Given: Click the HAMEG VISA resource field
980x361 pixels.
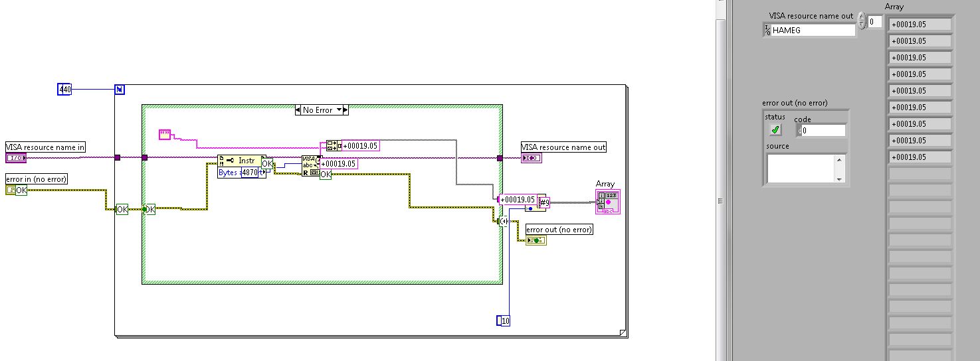Looking at the screenshot, I should coord(813,30).
